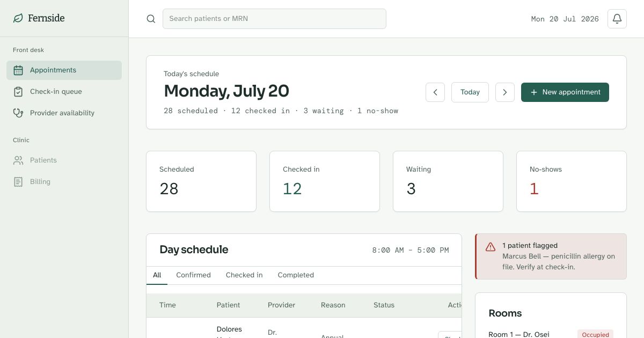Open Patients in sidebar
644x338 pixels.
click(64, 160)
